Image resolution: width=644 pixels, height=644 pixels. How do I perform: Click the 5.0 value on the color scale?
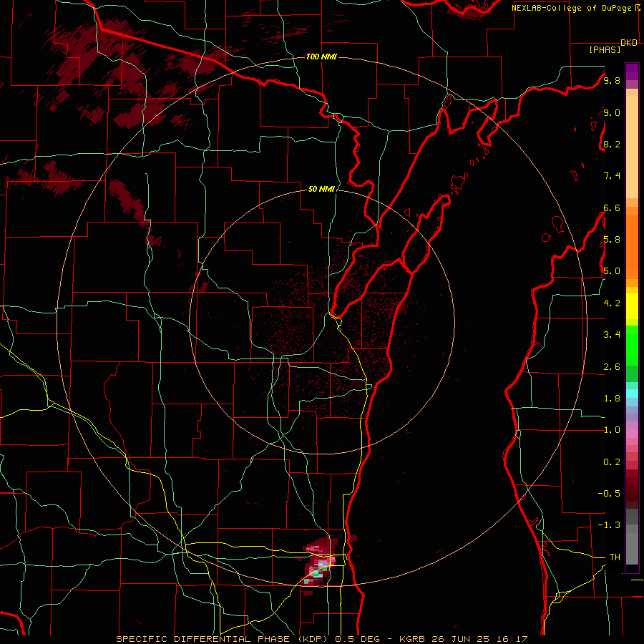click(612, 271)
